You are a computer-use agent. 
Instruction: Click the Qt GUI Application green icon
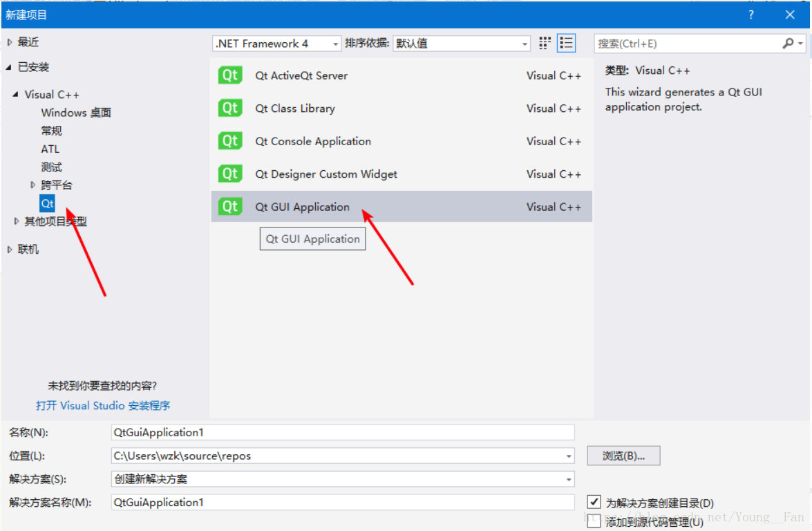coord(230,207)
